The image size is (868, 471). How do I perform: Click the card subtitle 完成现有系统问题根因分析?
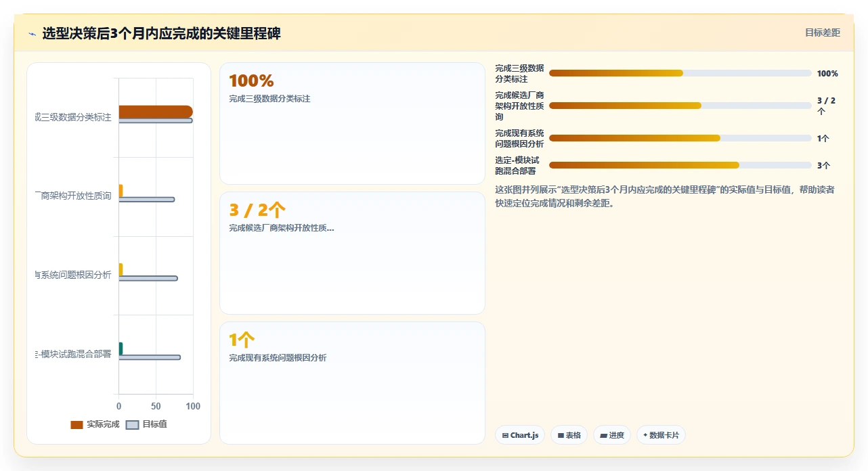(x=278, y=357)
